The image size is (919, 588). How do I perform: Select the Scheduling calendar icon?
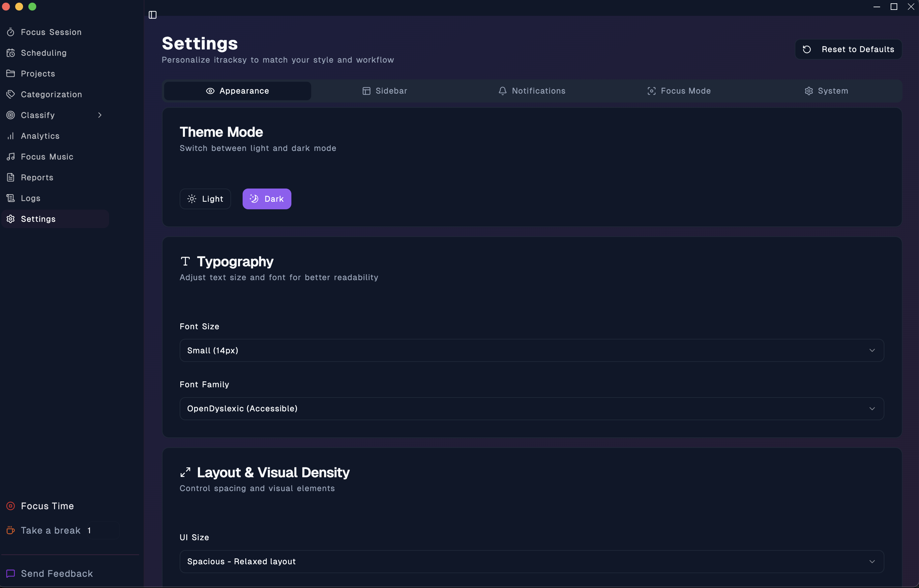(11, 53)
